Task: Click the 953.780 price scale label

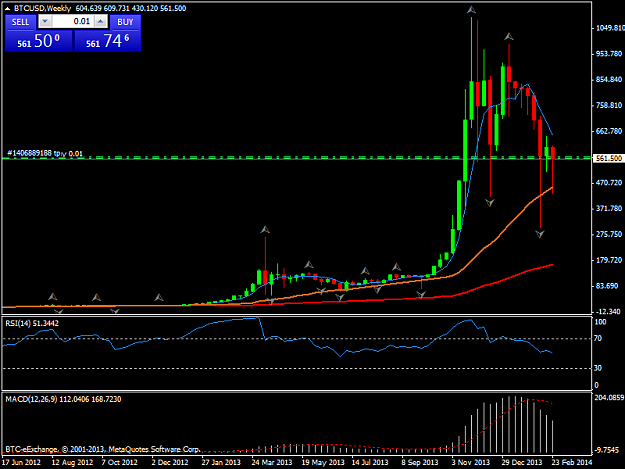Action: (x=609, y=54)
